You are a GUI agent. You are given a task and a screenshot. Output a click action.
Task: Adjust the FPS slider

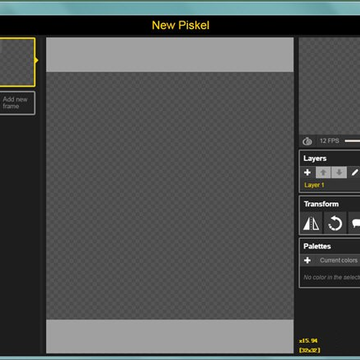(x=352, y=141)
